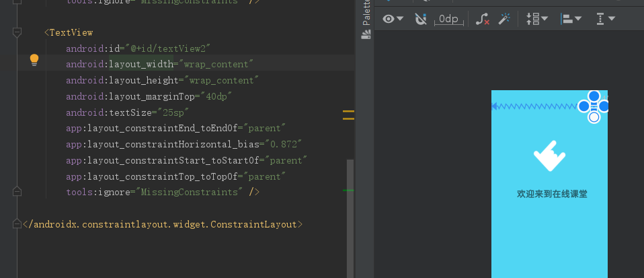Image resolution: width=644 pixels, height=278 pixels.
Task: Click the ConstraintLayout closing tag fold marker
Action: [17, 224]
